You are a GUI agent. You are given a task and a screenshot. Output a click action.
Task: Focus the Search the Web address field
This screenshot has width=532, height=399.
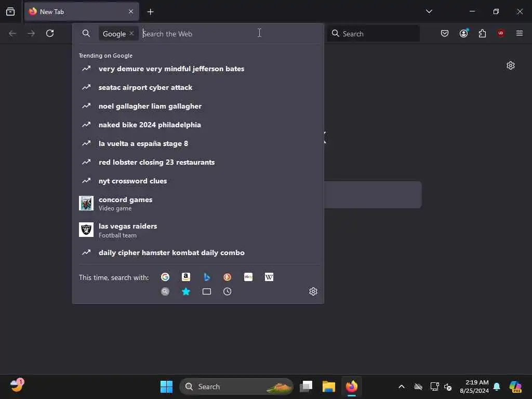click(x=230, y=34)
